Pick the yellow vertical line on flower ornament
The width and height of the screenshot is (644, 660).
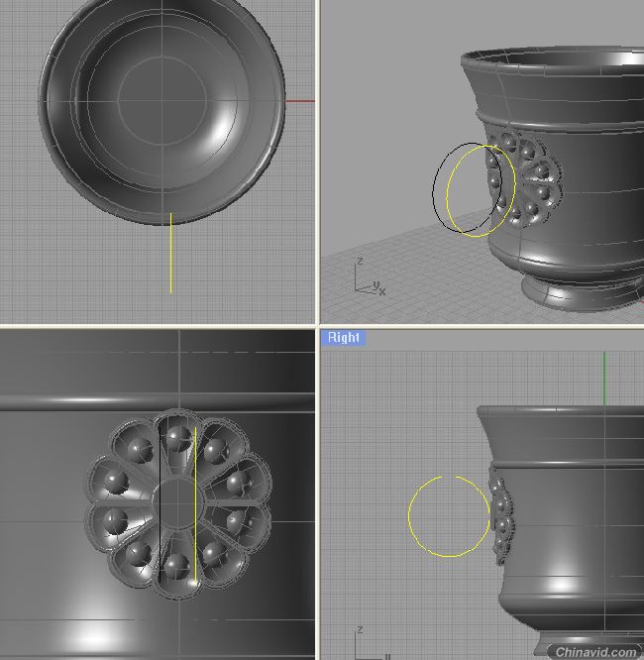pyautogui.click(x=195, y=505)
